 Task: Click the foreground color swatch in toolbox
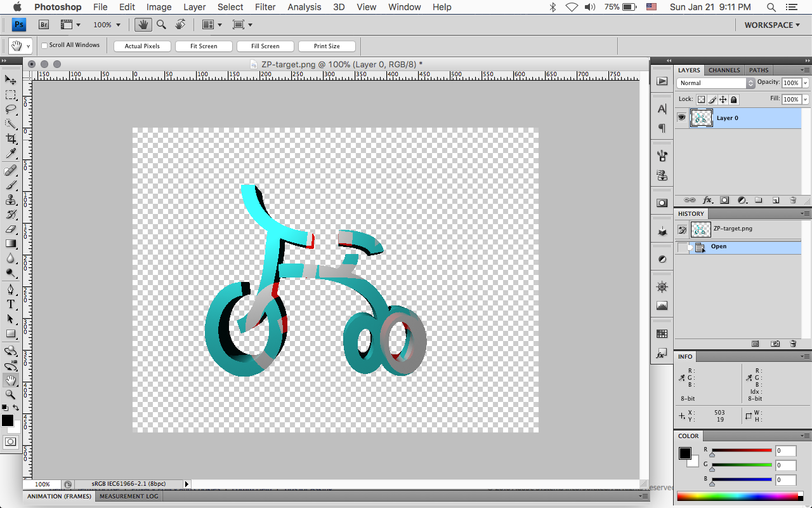point(7,420)
